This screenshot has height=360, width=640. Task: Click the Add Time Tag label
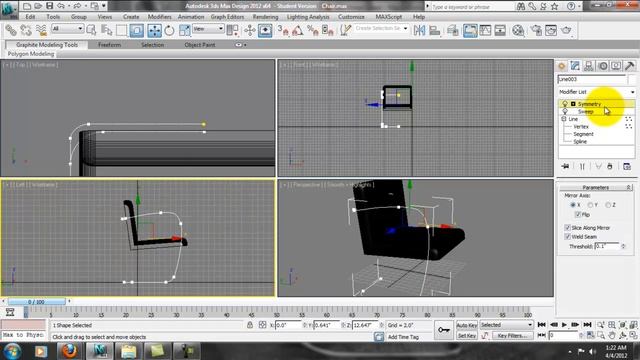point(403,337)
